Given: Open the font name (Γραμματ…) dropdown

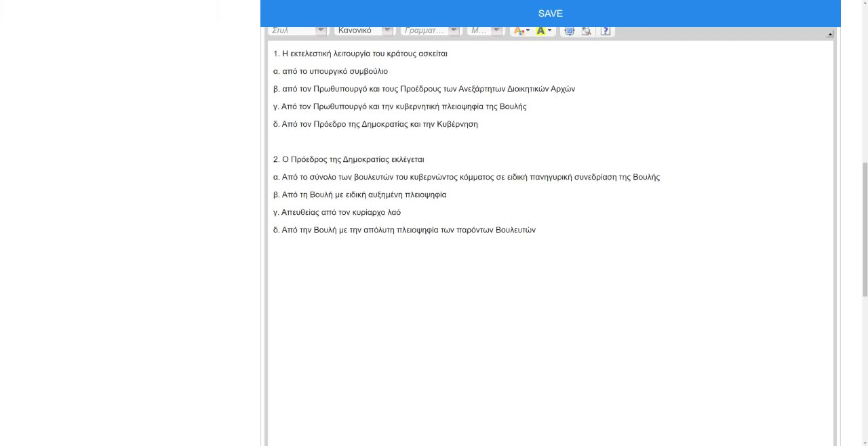Looking at the screenshot, I should pyautogui.click(x=430, y=31).
